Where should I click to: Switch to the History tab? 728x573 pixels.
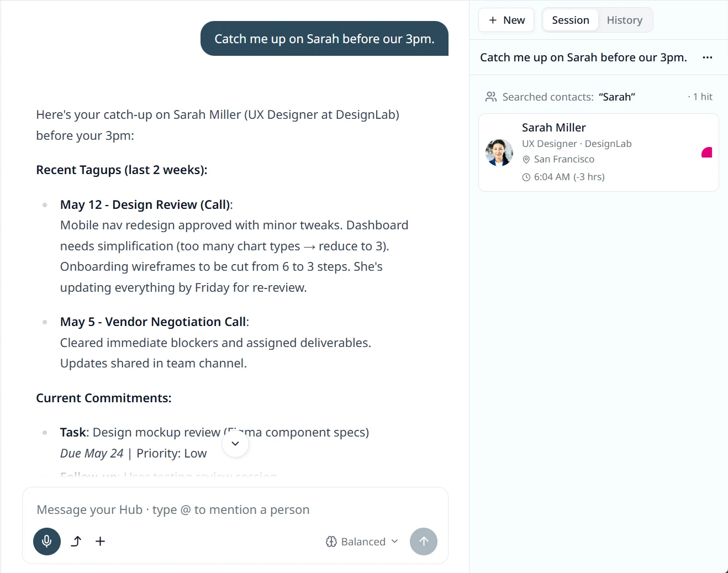[x=625, y=20]
